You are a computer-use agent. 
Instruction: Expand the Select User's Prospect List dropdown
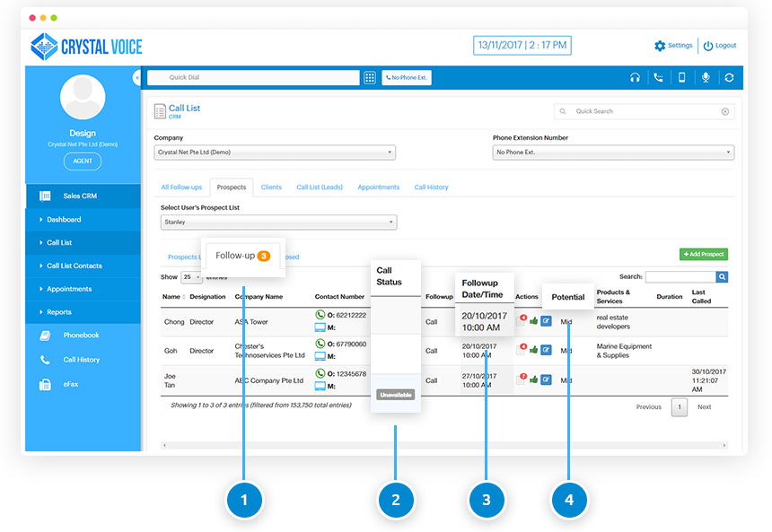278,222
